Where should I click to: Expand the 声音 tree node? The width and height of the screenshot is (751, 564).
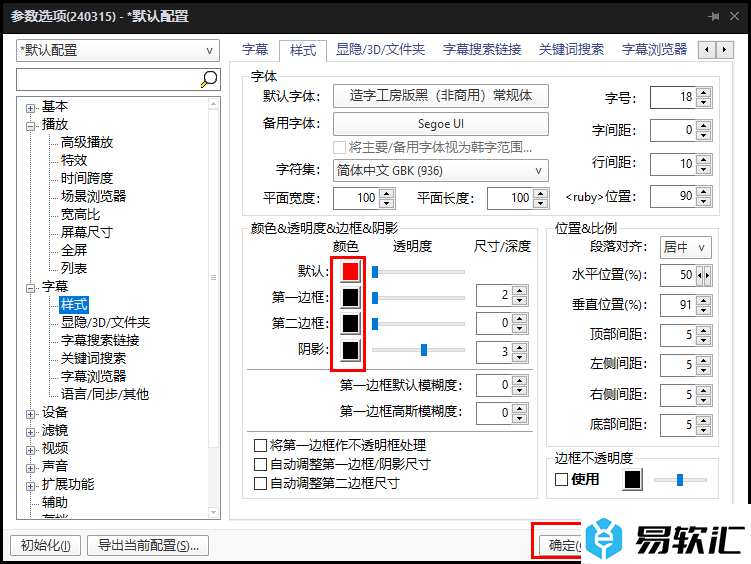(30, 468)
